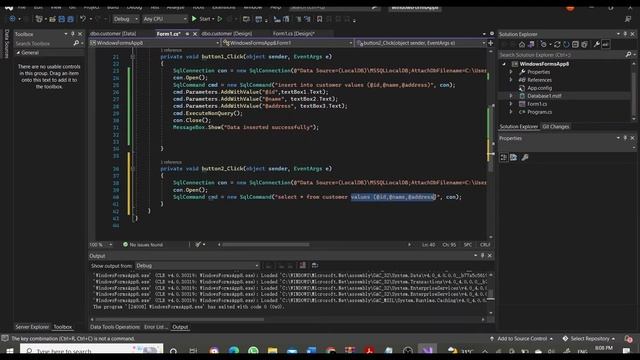This screenshot has height=360, width=640.
Task: Click Pending Changes Filter icon in Solution Explorer
Action: point(544,44)
